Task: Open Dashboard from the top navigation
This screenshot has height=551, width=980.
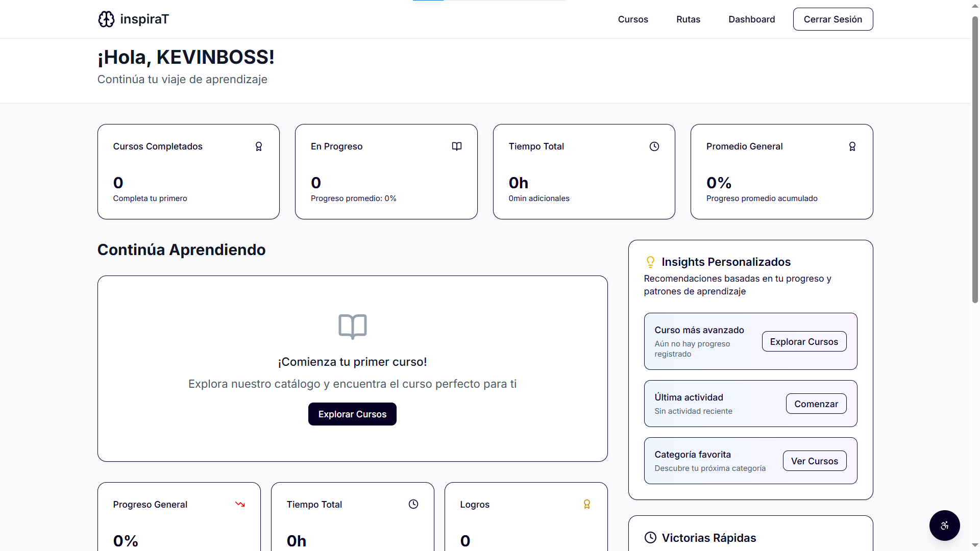Action: [751, 19]
